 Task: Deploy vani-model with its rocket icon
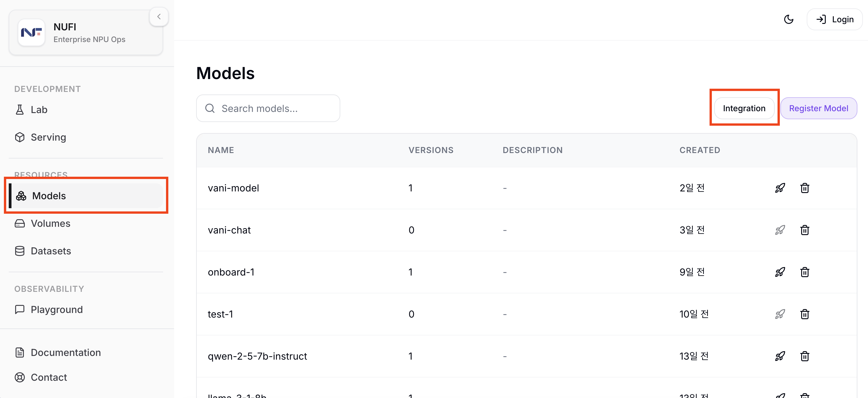780,188
